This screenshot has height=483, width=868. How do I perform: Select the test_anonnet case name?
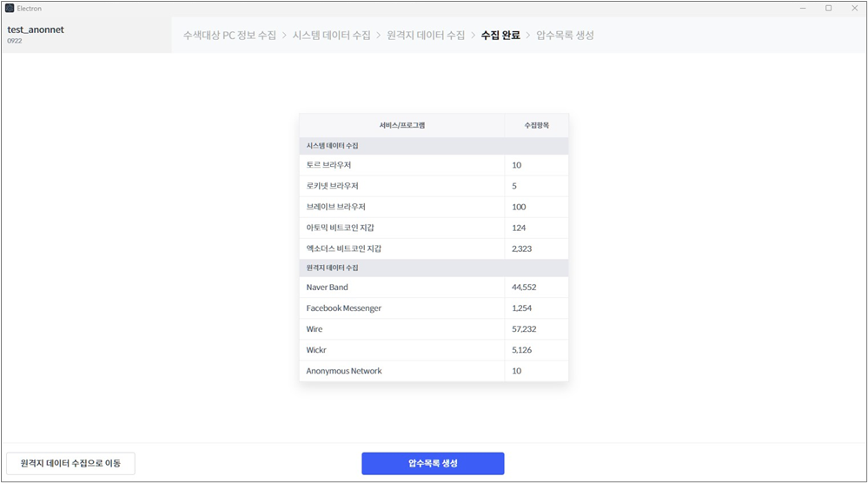click(x=36, y=30)
